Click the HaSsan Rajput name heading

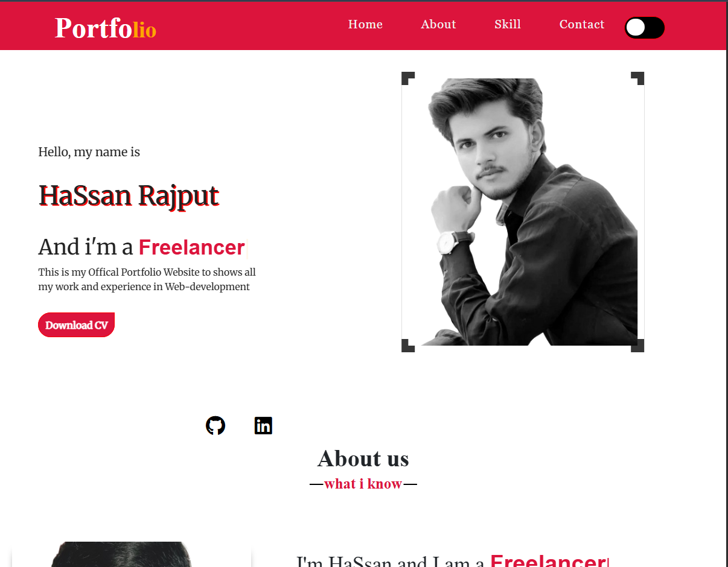[x=129, y=196]
